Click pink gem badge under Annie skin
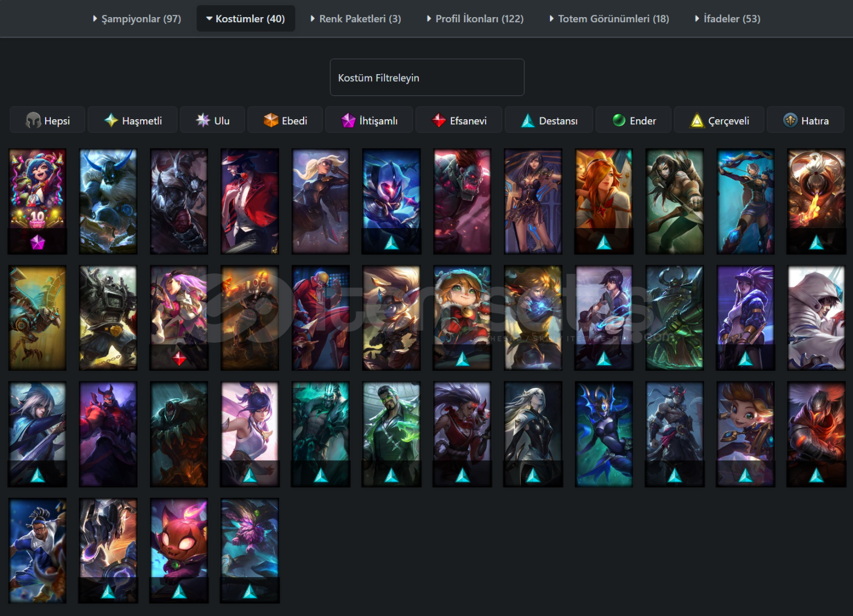Viewport: 853px width, 616px height. point(37,242)
